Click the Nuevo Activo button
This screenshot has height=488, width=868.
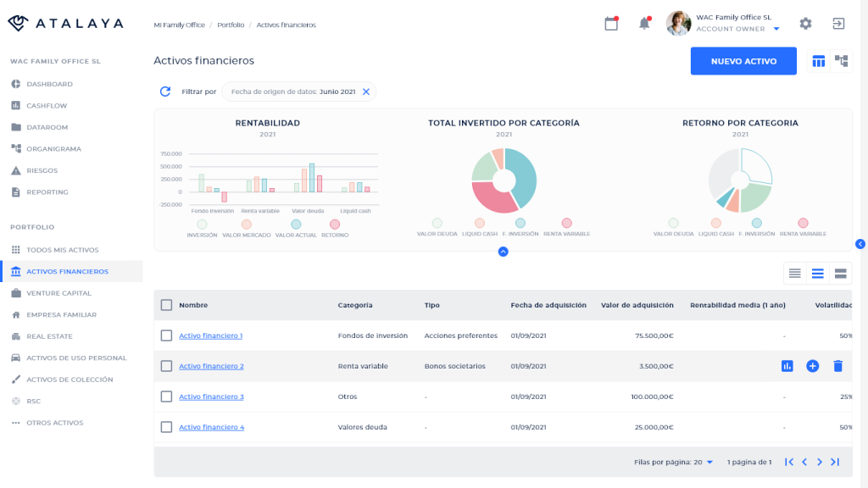(743, 61)
